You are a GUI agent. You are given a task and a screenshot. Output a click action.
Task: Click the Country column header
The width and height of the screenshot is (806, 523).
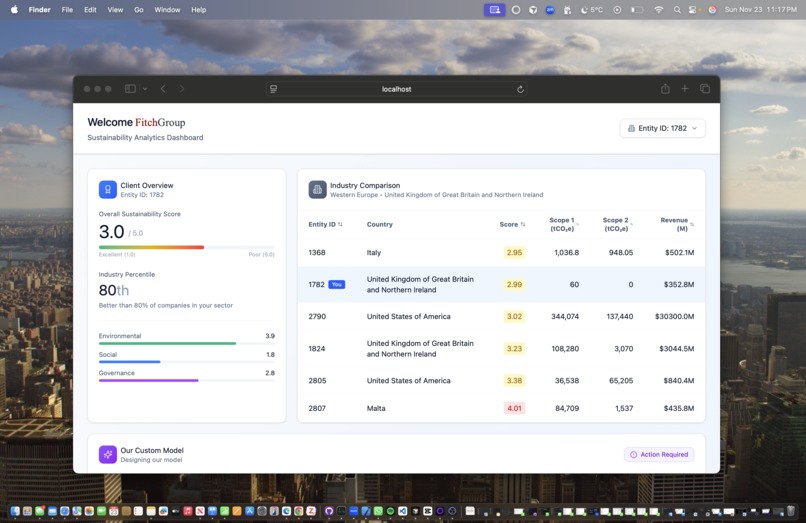pos(379,224)
